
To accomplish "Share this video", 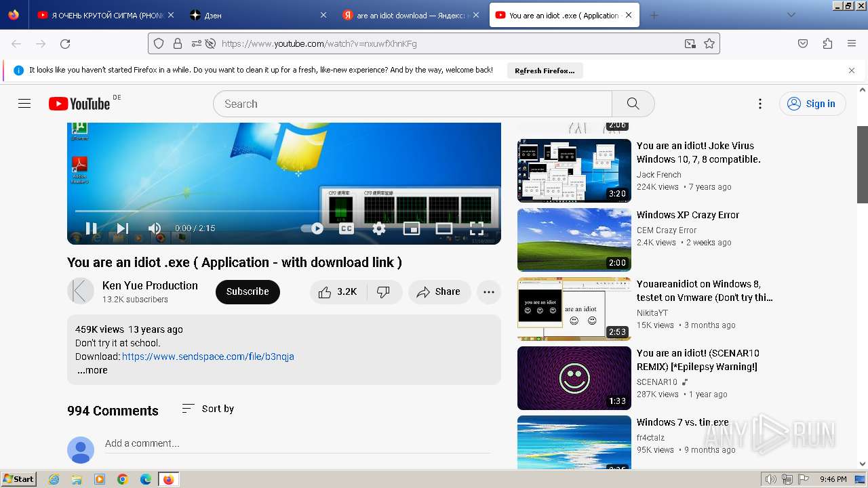I will coord(439,291).
